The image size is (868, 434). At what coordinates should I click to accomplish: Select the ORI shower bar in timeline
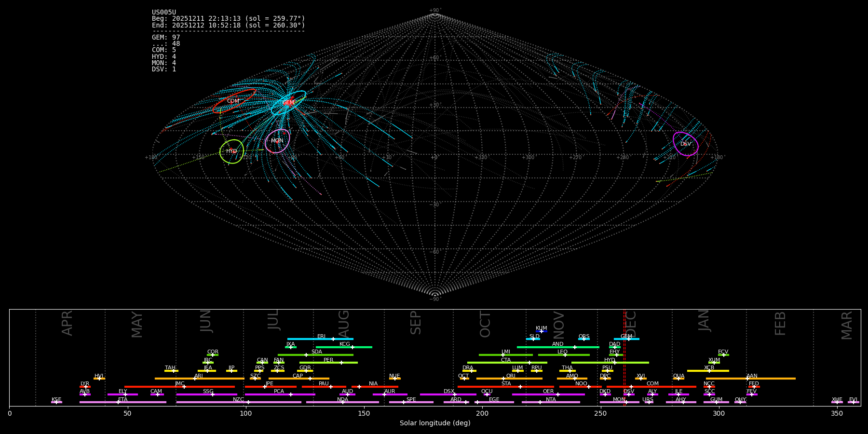point(509,379)
